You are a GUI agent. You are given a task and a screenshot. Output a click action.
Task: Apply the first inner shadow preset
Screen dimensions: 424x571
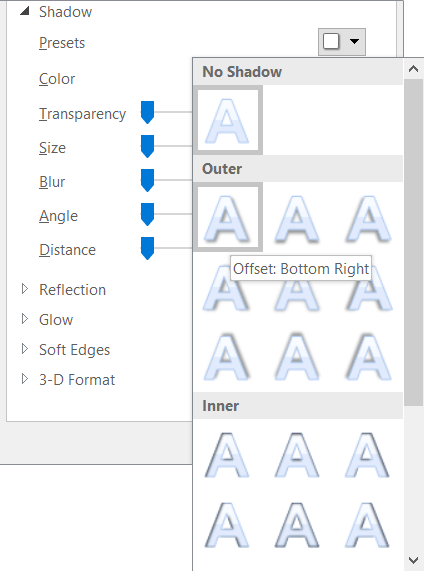tap(228, 454)
